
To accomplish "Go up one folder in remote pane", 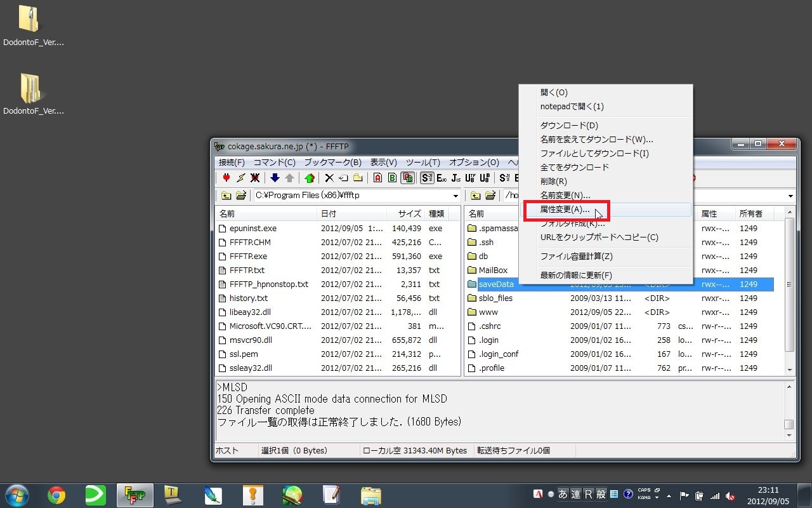I will click(475, 196).
